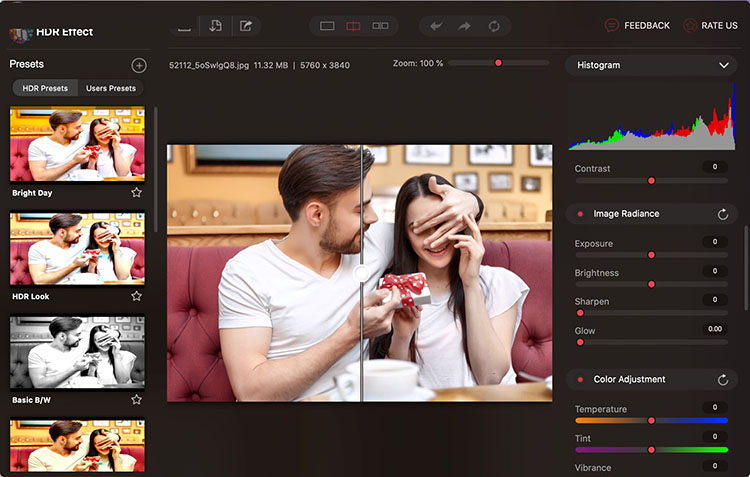Click the Brightness value field
The height and width of the screenshot is (477, 750).
[x=715, y=271]
